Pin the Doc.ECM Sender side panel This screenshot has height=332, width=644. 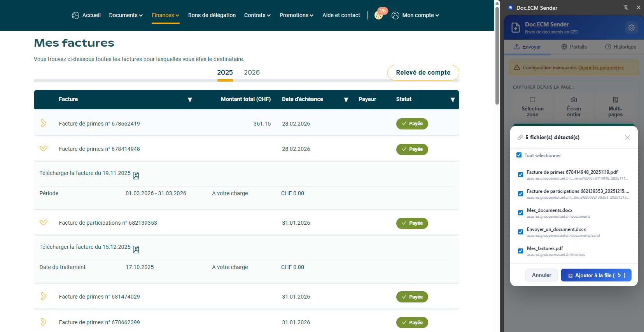626,7
